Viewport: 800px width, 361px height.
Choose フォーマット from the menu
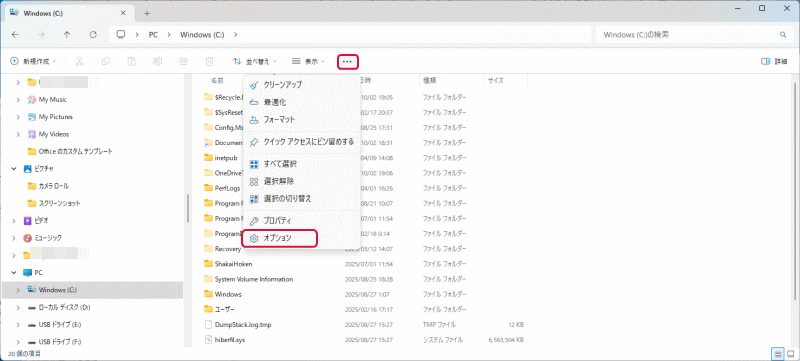[302, 120]
